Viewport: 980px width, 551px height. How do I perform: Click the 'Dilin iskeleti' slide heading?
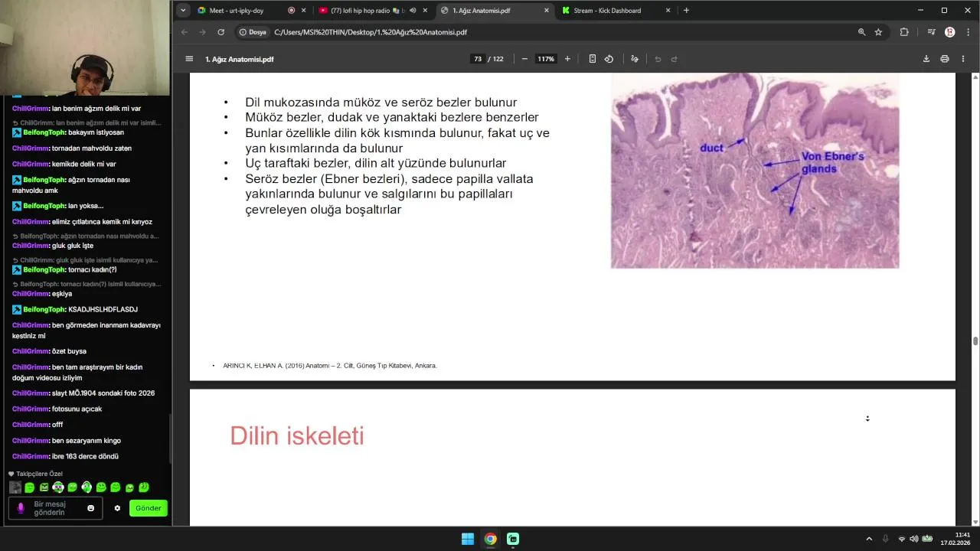(x=297, y=435)
